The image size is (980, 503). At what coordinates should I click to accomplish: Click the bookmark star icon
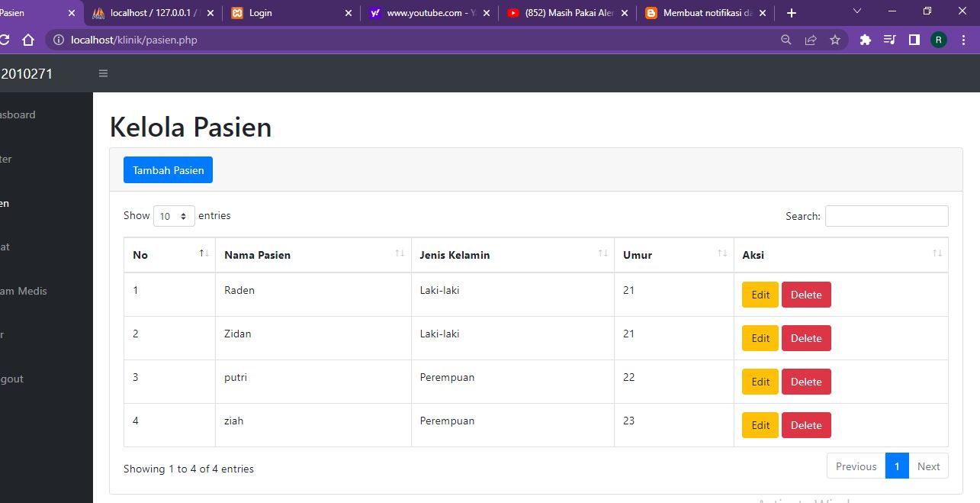(x=835, y=40)
